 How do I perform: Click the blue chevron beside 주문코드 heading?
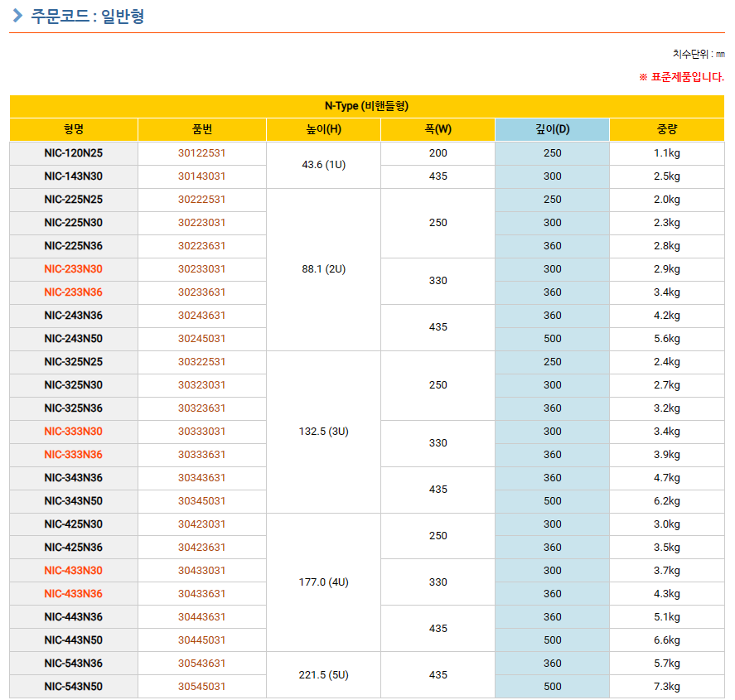point(17,16)
